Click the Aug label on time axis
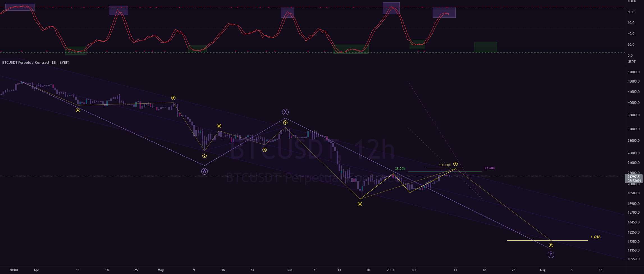Image resolution: width=644 pixels, height=274 pixels. [x=543, y=270]
